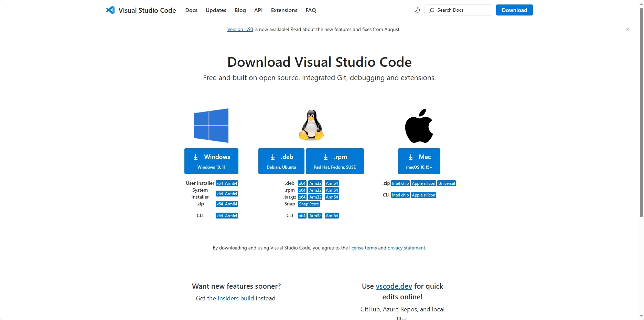Screen dimensions: 644x320
Task: Select Linux .rpm Arm64 download
Action: point(332,190)
